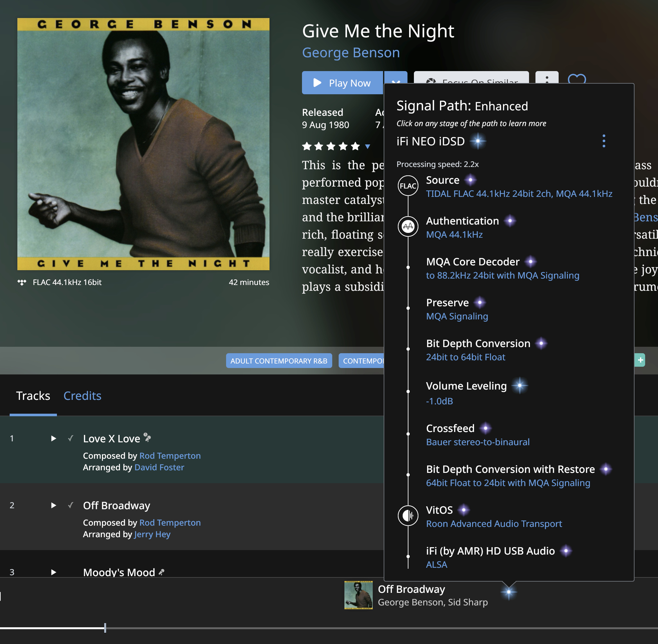Click the MQA Core Decoder star icon
This screenshot has height=644, width=658.
(x=530, y=262)
